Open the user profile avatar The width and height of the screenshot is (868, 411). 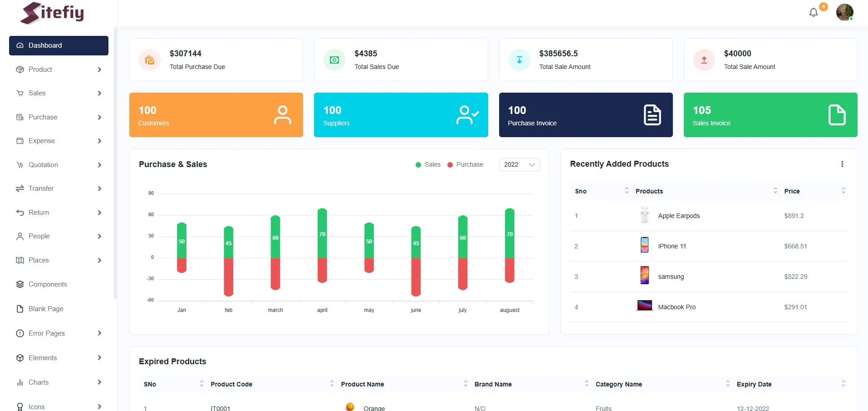pyautogui.click(x=844, y=12)
